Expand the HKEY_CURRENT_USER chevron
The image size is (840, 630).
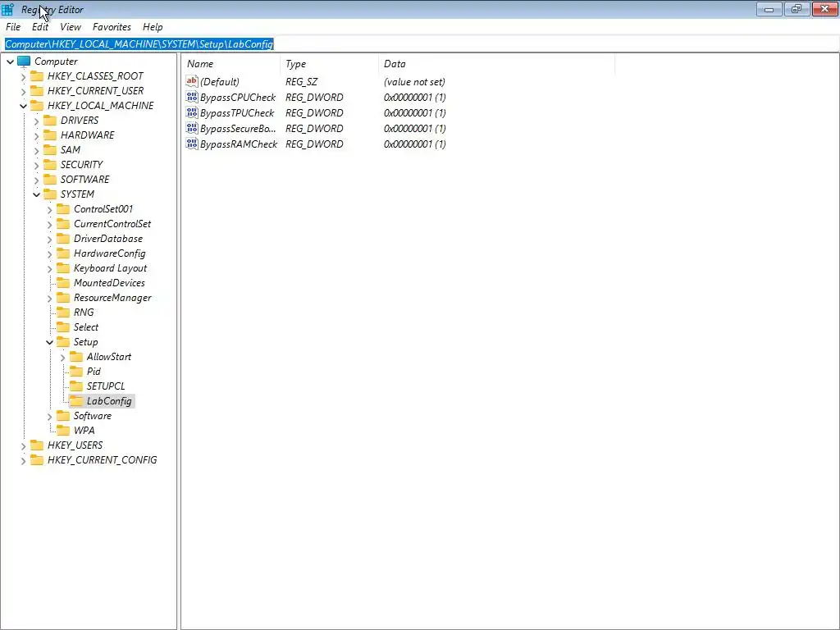[23, 91]
